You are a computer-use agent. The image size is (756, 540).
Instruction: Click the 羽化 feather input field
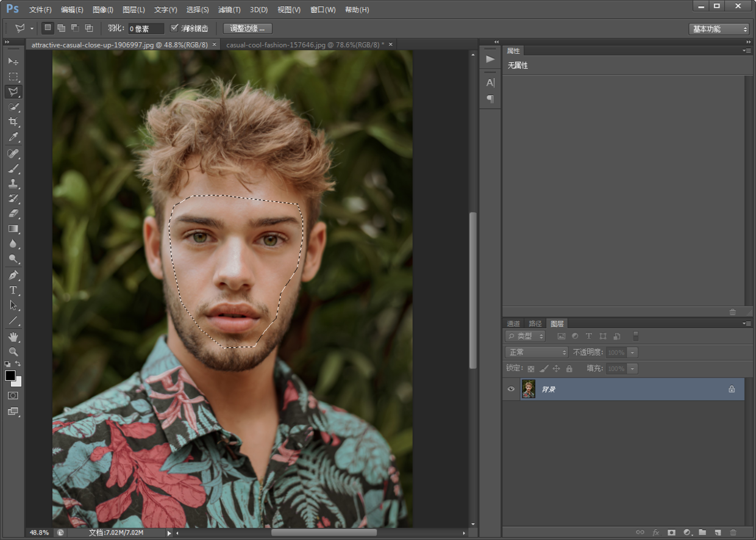click(x=146, y=29)
